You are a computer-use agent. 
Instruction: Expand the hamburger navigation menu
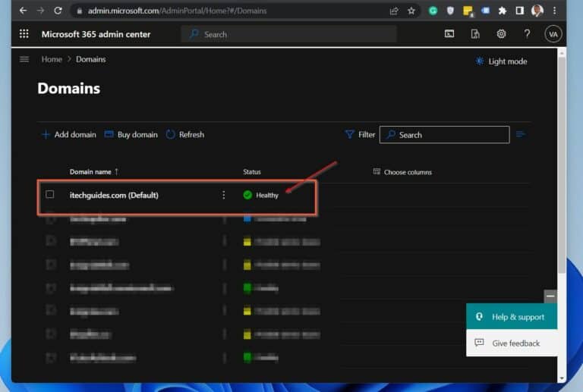[x=24, y=59]
